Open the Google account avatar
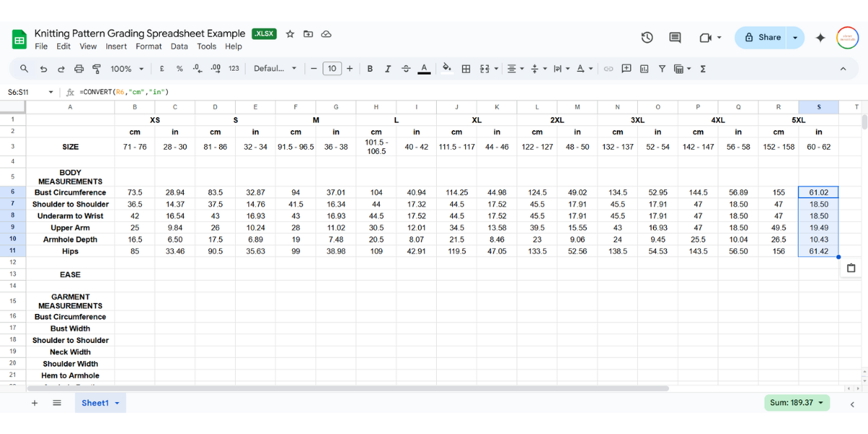Viewport: 868px width, 434px height. [x=848, y=38]
